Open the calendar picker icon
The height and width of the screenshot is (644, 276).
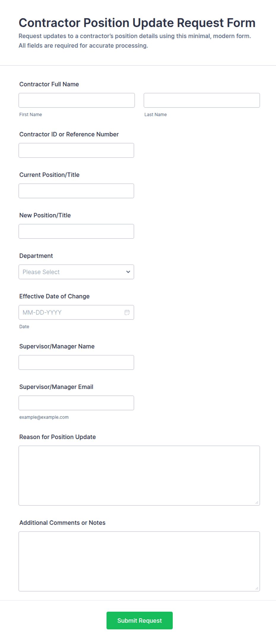pos(127,312)
